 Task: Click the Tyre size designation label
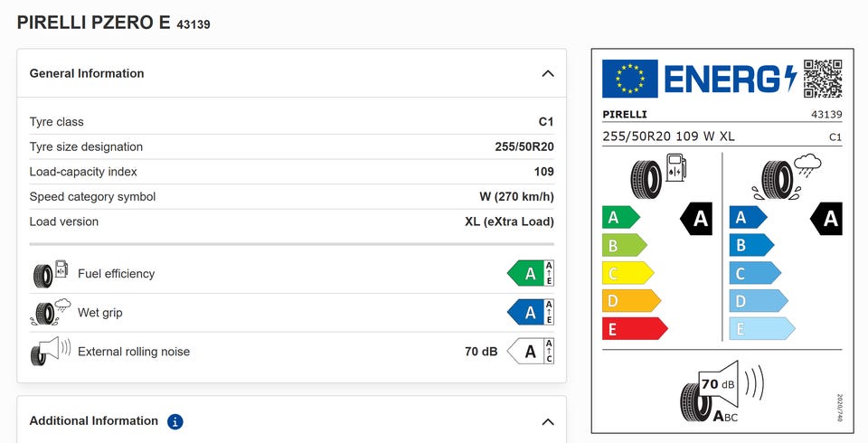[x=86, y=146]
